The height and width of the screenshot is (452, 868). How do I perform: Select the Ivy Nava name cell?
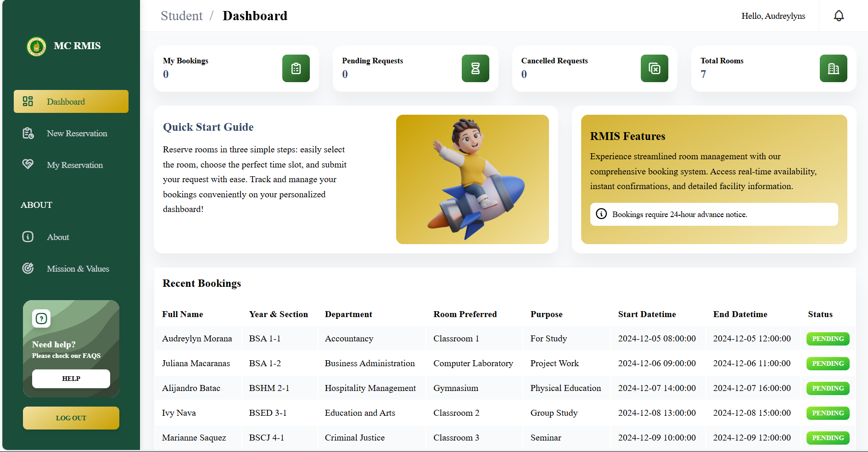(197, 413)
